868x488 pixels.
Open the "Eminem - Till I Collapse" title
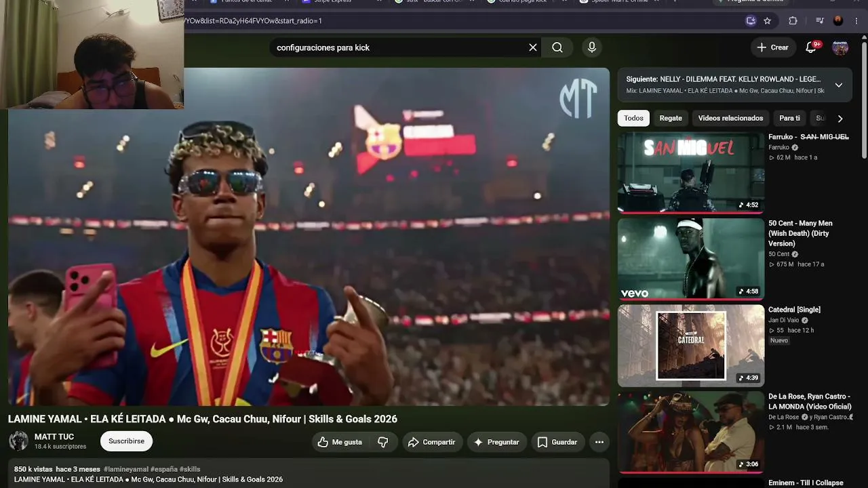806,483
